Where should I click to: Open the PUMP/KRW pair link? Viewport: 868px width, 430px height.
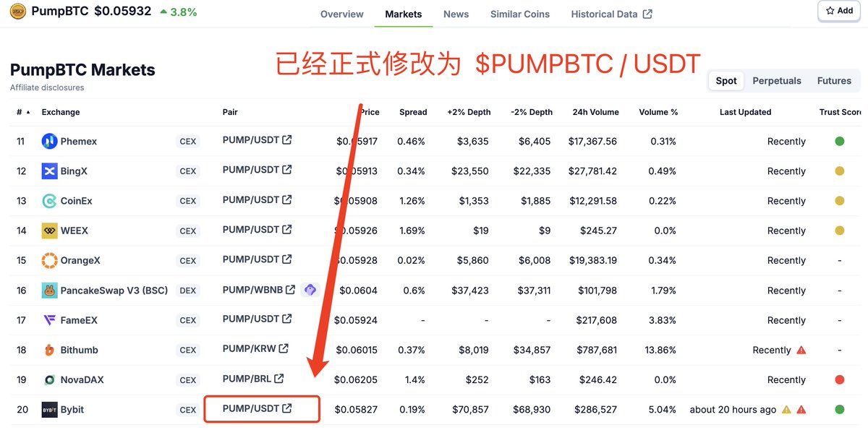pos(255,348)
